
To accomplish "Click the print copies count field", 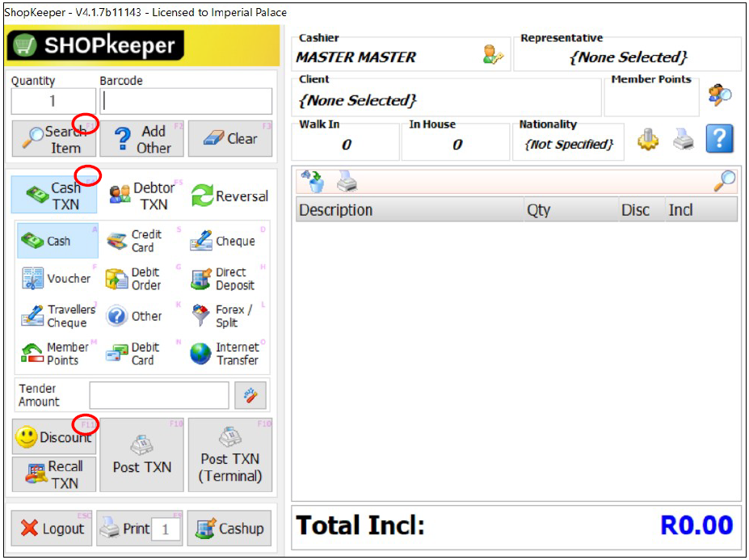I will [x=166, y=529].
